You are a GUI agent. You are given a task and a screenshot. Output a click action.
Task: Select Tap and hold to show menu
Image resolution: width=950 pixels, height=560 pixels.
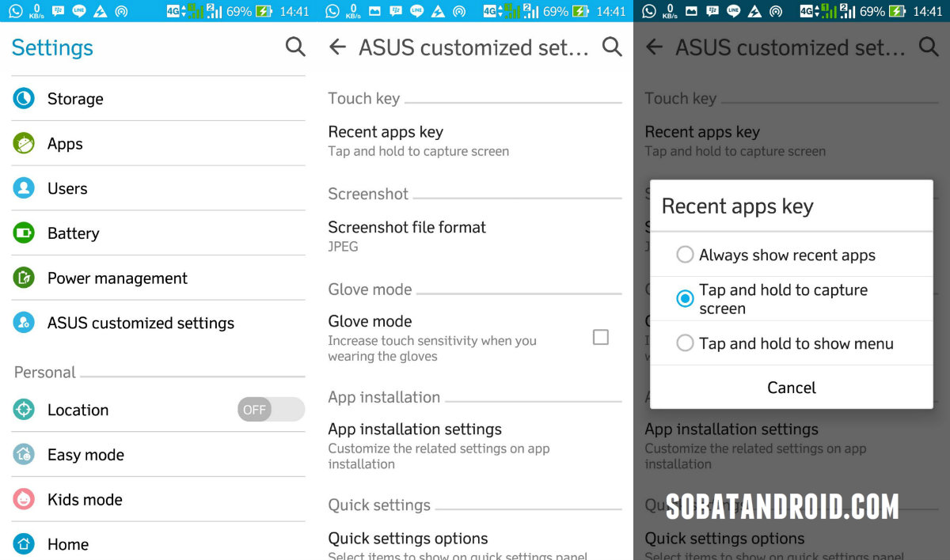[x=792, y=343]
